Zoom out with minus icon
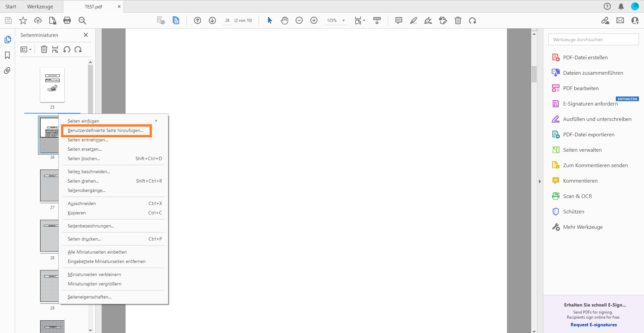This screenshot has width=644, height=333. coord(299,20)
